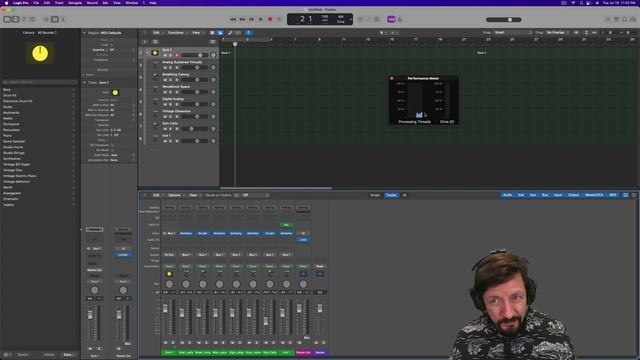
Task: Switch mixer view to Tracks
Action: (x=391, y=195)
